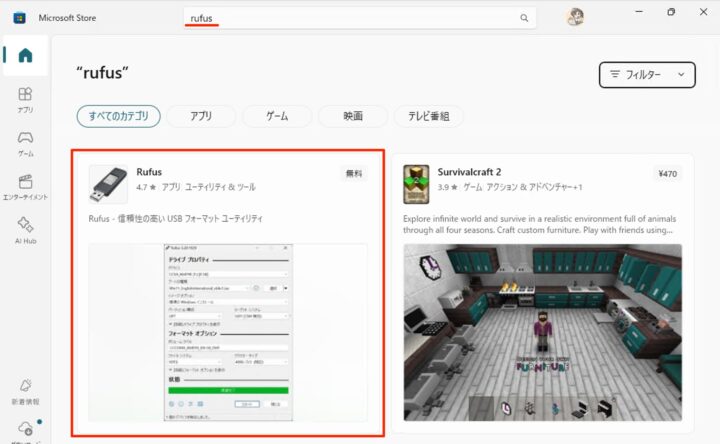Screen dimensions: 720x444
Task: Select the 映画 category filter tab
Action: (353, 116)
